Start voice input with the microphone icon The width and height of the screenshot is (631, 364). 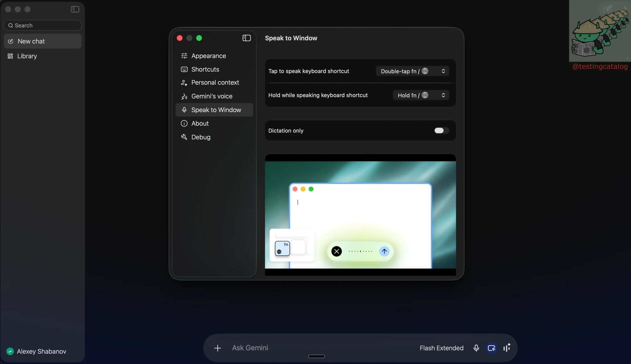[476, 348]
